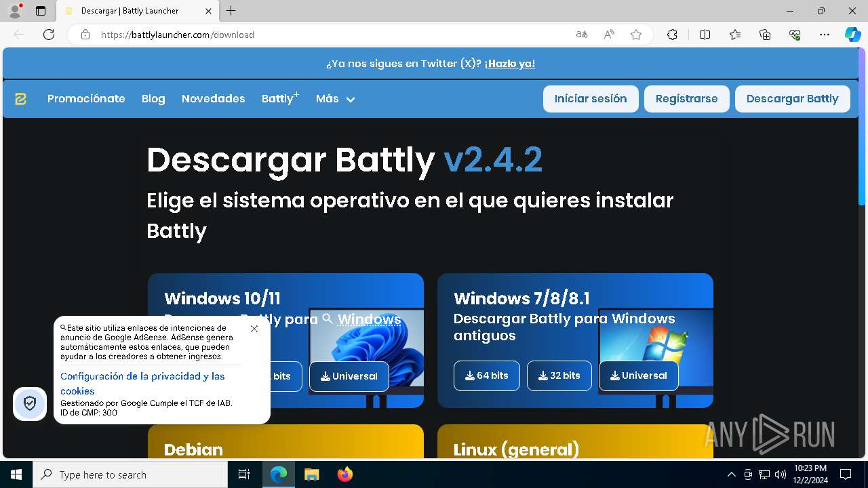Click the Linux (general) card heading
Screen dimensions: 868x488
pyautogui.click(x=516, y=450)
